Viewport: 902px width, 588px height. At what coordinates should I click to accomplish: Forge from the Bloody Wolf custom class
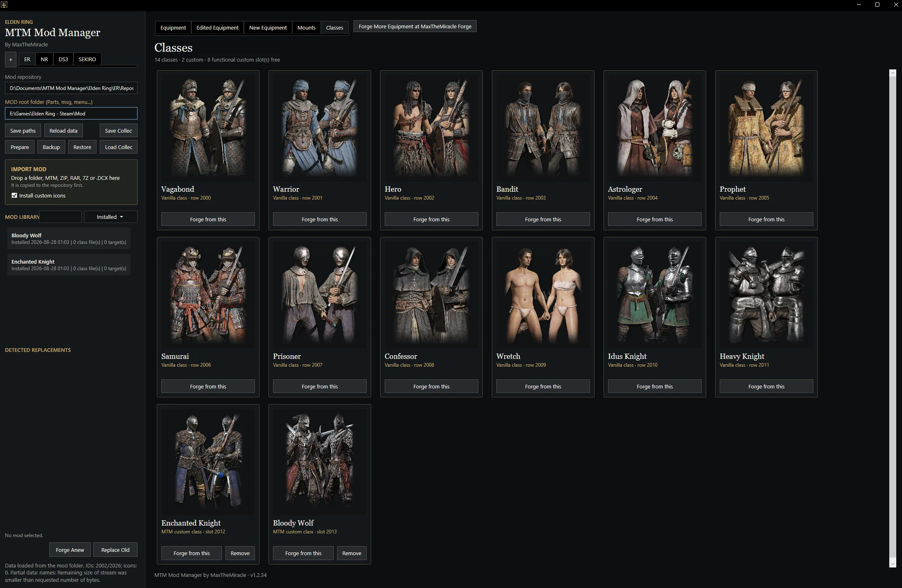click(x=303, y=553)
